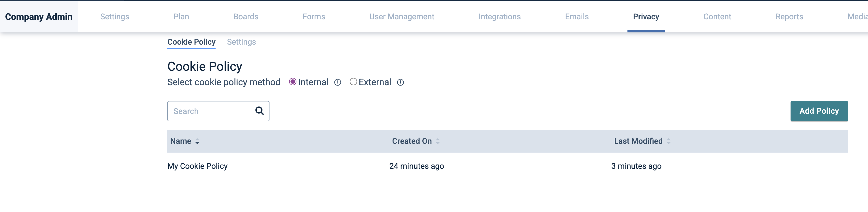Open the Settings sub-tab beside Cookie Policy

(241, 42)
